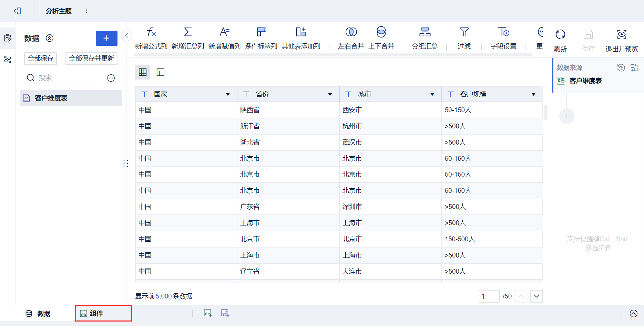This screenshot has height=326, width=644.
Task: Open dropdown for 城市 column
Action: 432,94
